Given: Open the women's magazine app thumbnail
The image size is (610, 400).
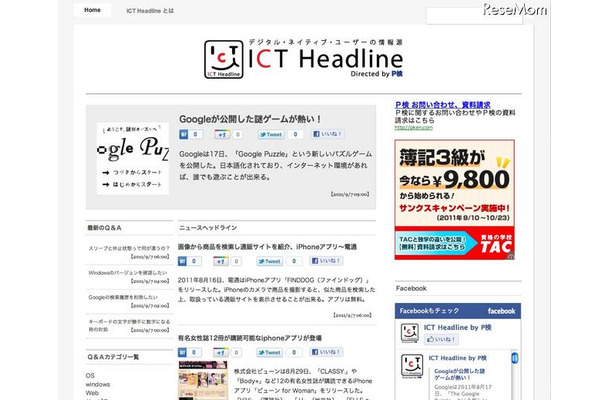Looking at the screenshot, I should [x=203, y=381].
